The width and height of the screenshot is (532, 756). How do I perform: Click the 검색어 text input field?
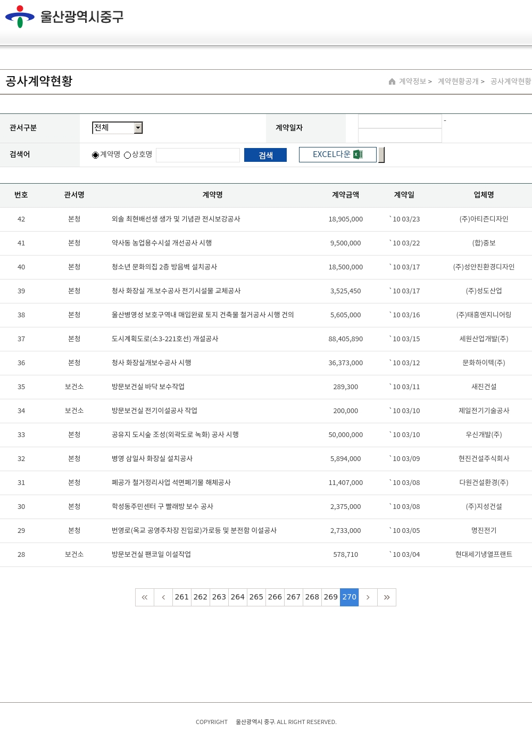(x=198, y=155)
